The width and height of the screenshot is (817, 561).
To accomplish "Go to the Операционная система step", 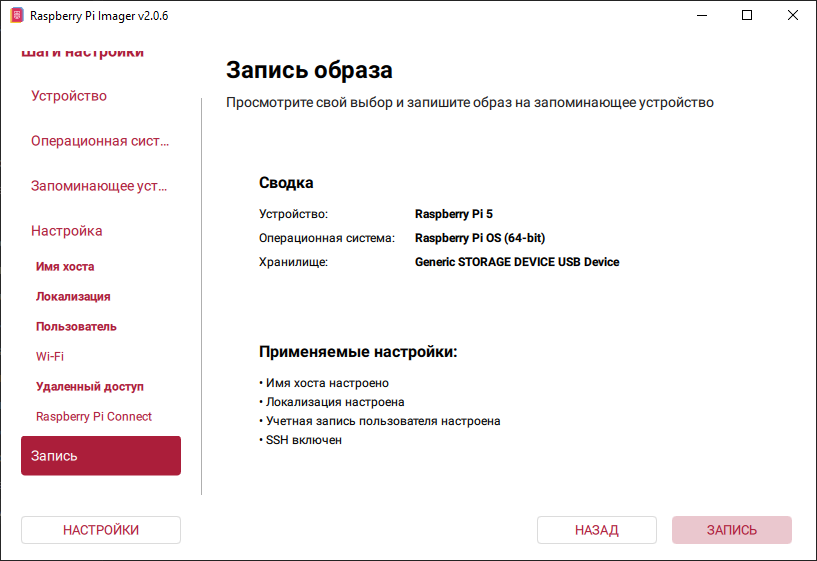I will pyautogui.click(x=100, y=141).
